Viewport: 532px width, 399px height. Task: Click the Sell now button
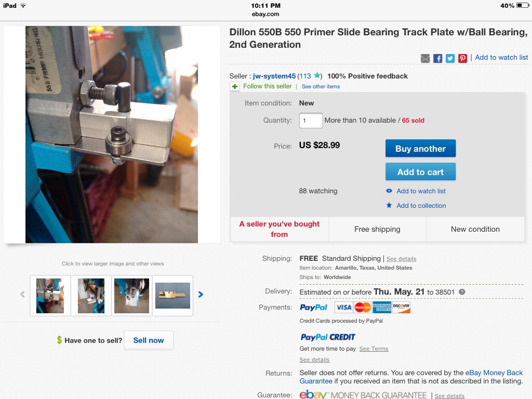click(149, 340)
